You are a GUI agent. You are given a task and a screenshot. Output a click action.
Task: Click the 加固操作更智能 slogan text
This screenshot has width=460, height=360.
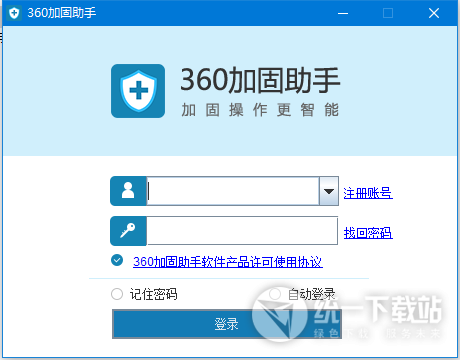260,110
